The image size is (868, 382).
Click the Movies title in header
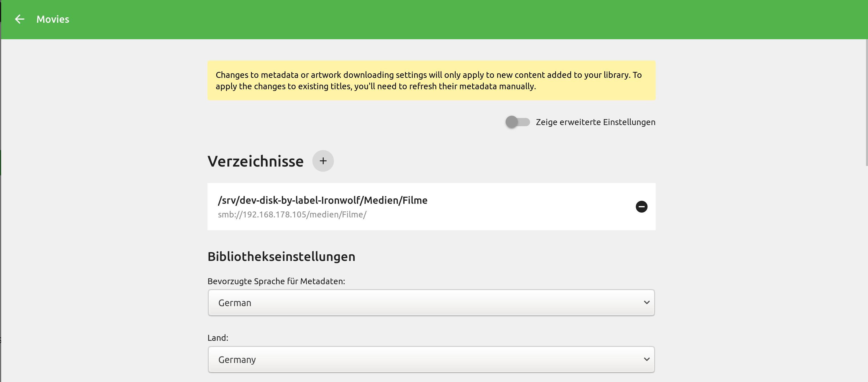tap(53, 19)
